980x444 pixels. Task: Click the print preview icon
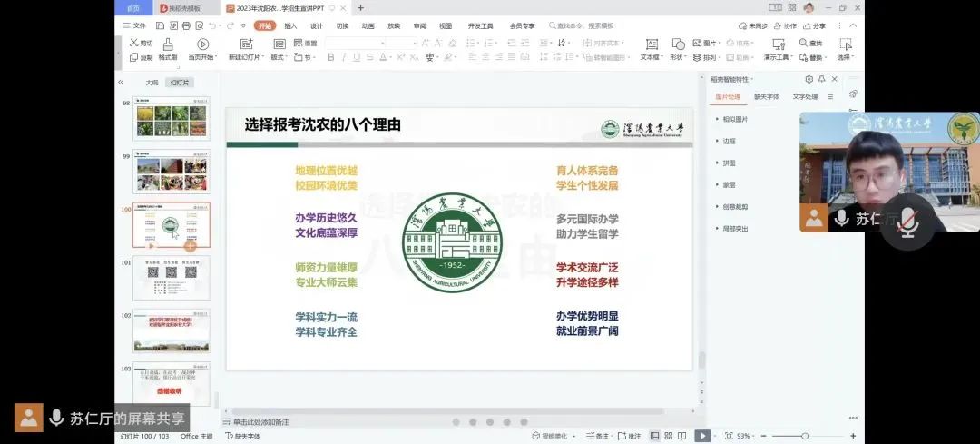pyautogui.click(x=199, y=25)
